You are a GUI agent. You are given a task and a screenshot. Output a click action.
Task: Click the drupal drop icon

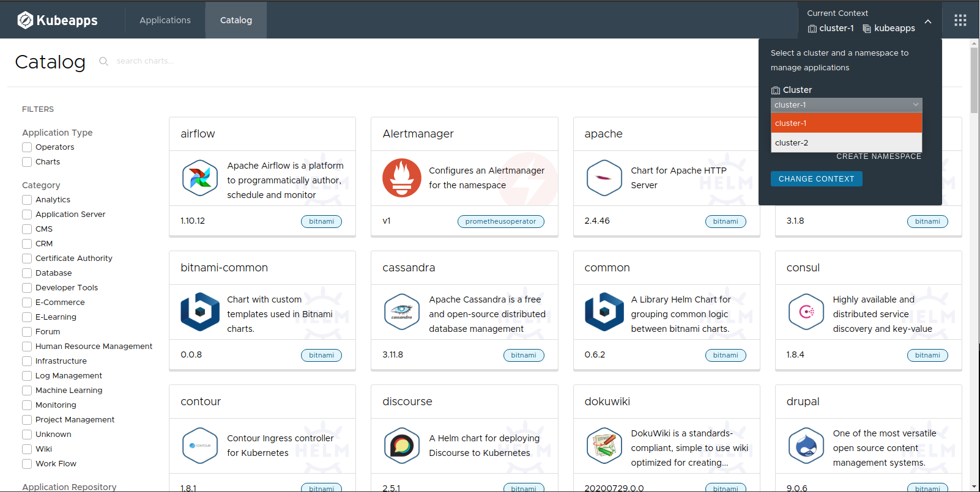(x=806, y=446)
